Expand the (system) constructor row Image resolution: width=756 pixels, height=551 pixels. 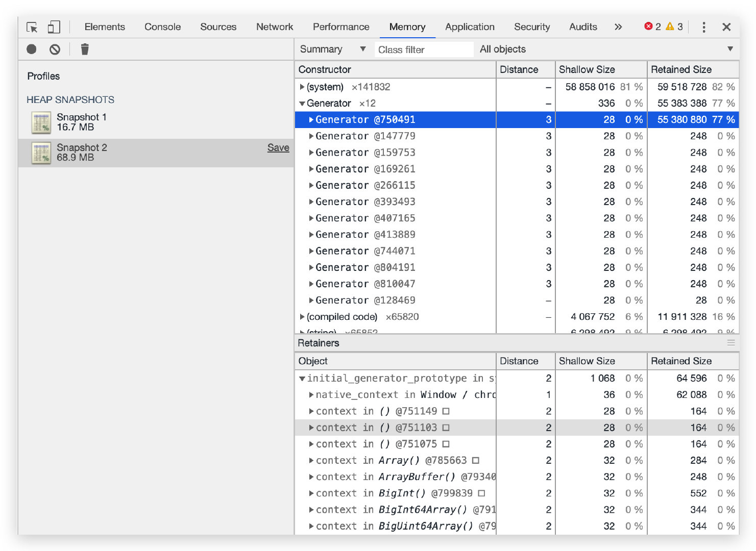(302, 87)
